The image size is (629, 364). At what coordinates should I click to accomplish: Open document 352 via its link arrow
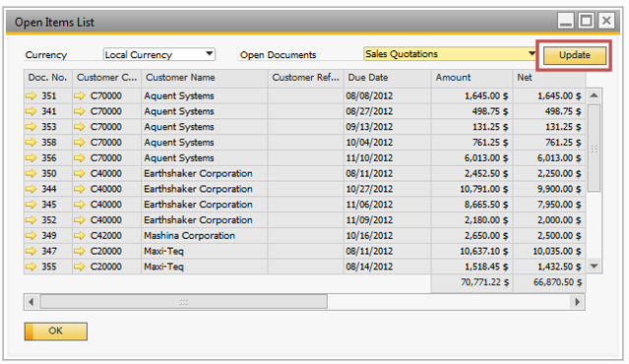31,220
